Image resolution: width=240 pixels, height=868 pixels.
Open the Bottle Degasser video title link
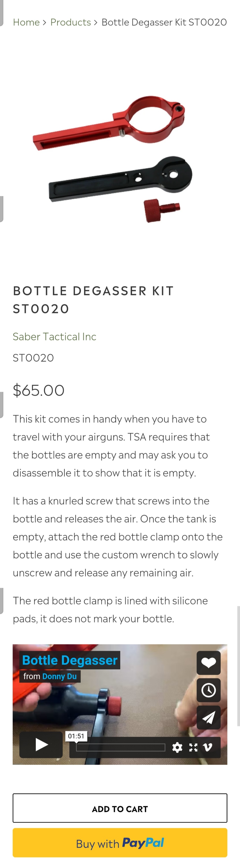click(x=70, y=660)
